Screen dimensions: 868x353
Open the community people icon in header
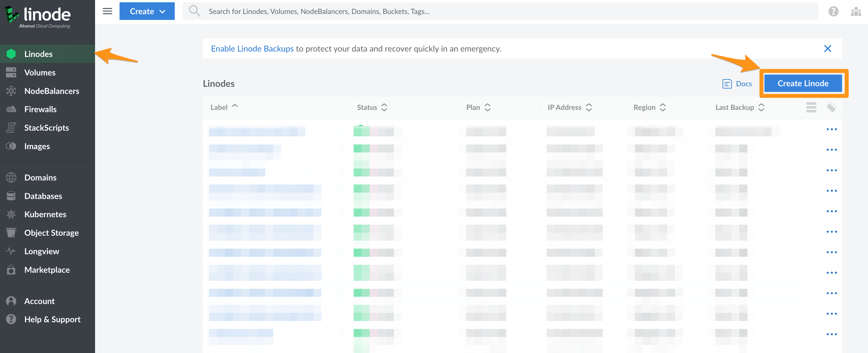coord(855,11)
